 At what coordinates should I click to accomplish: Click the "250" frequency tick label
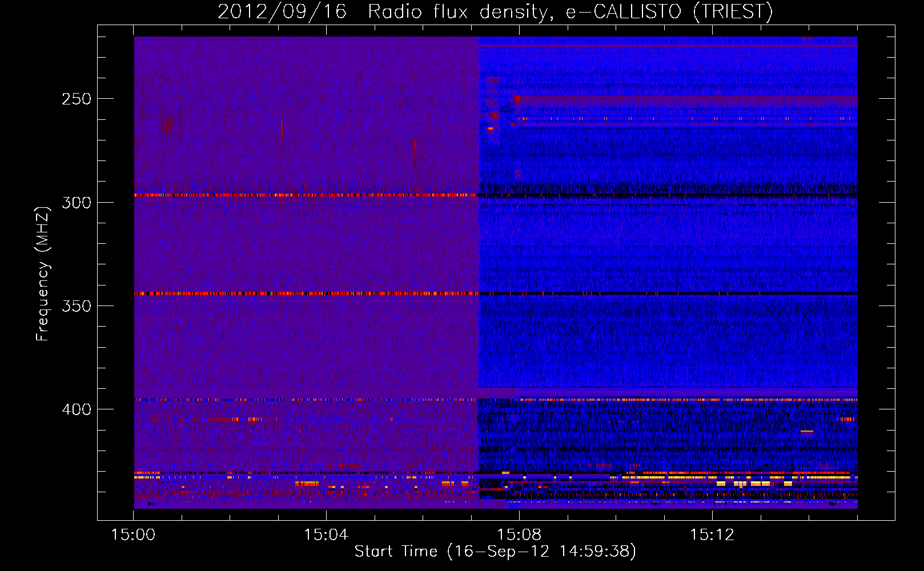[x=77, y=99]
